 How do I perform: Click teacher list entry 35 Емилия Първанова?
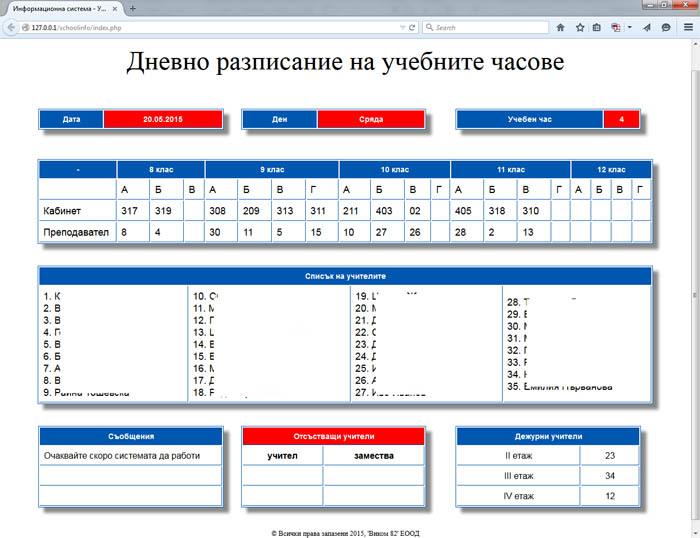click(x=559, y=387)
